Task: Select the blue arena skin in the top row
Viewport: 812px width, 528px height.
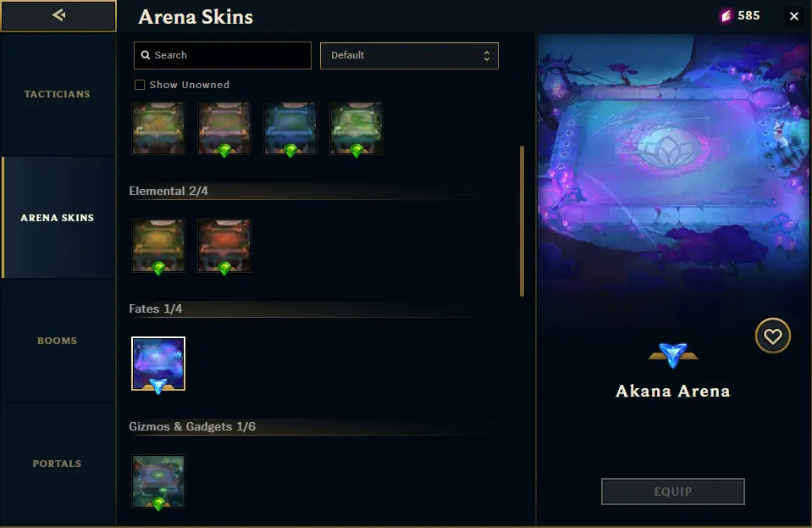Action: tap(290, 128)
